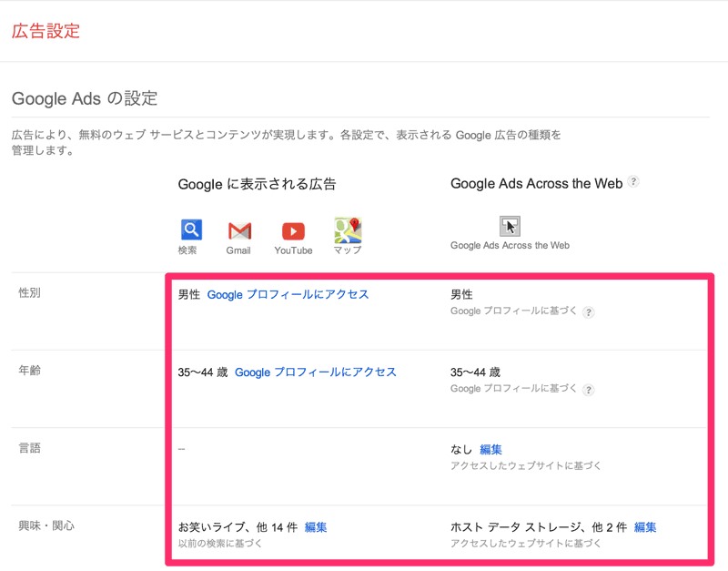The image size is (728, 571).
Task: Open help next to Google Ads Across the Web heading
Action: pos(633,182)
